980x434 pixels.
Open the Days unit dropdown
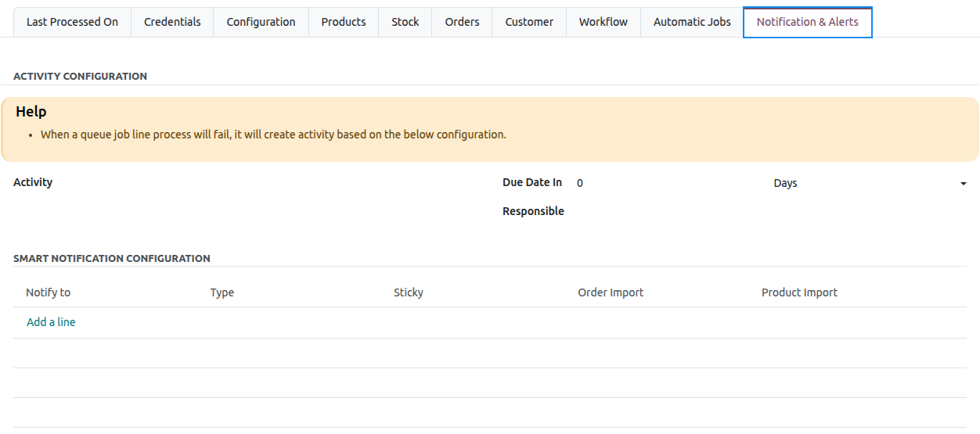870,183
